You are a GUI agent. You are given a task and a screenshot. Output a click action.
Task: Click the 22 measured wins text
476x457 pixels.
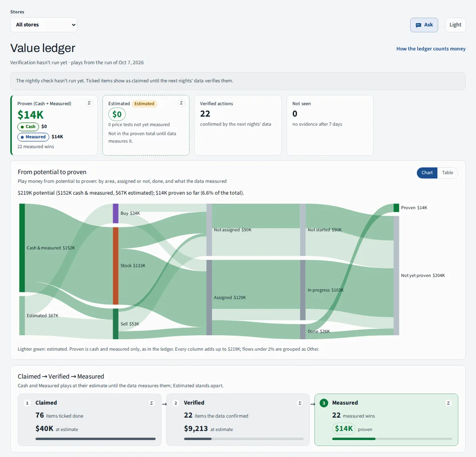coord(36,146)
